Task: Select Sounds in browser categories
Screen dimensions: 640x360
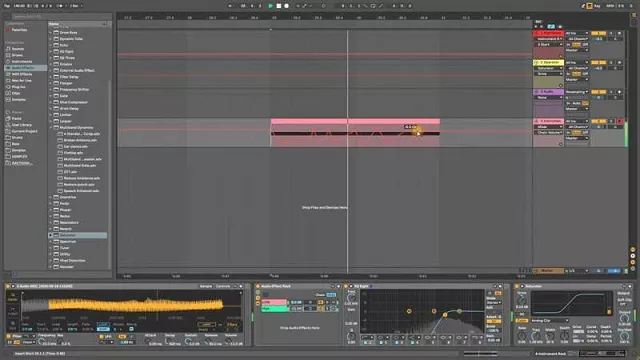Action: [18, 49]
